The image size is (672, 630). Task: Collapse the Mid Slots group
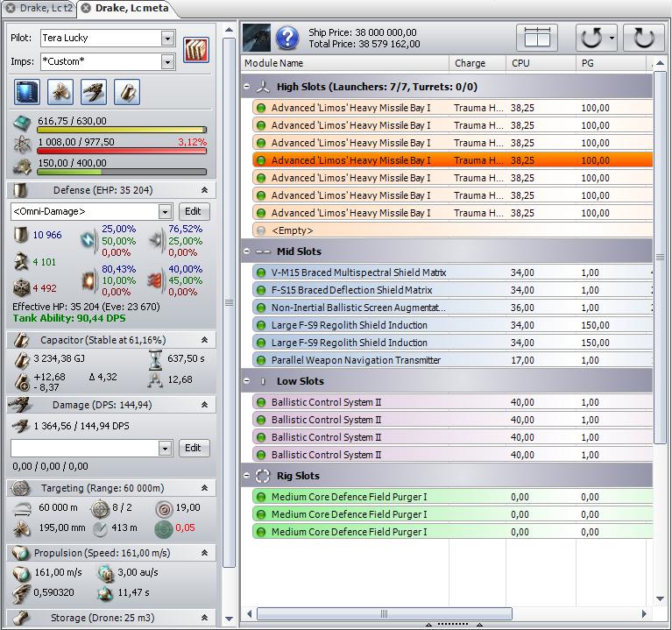[x=247, y=251]
